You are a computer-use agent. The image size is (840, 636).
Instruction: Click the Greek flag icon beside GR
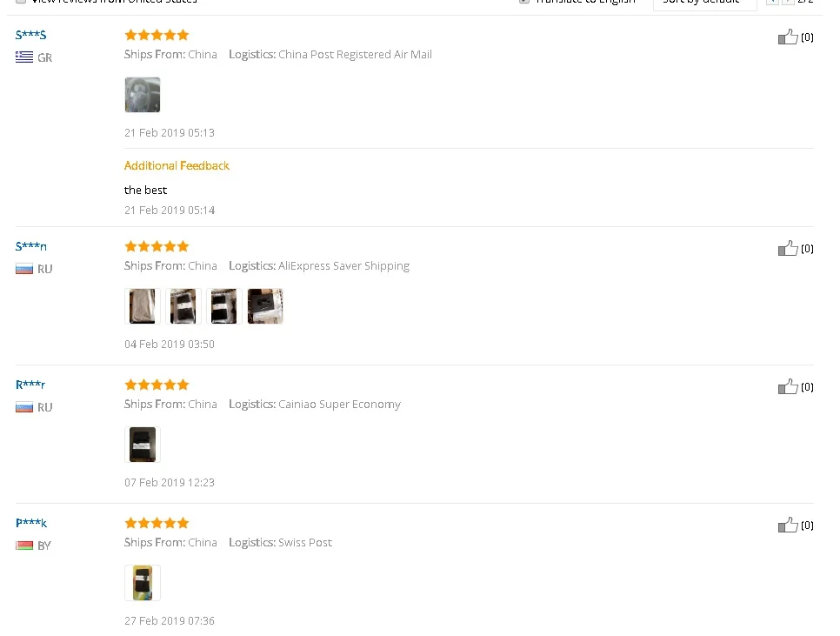click(x=24, y=57)
